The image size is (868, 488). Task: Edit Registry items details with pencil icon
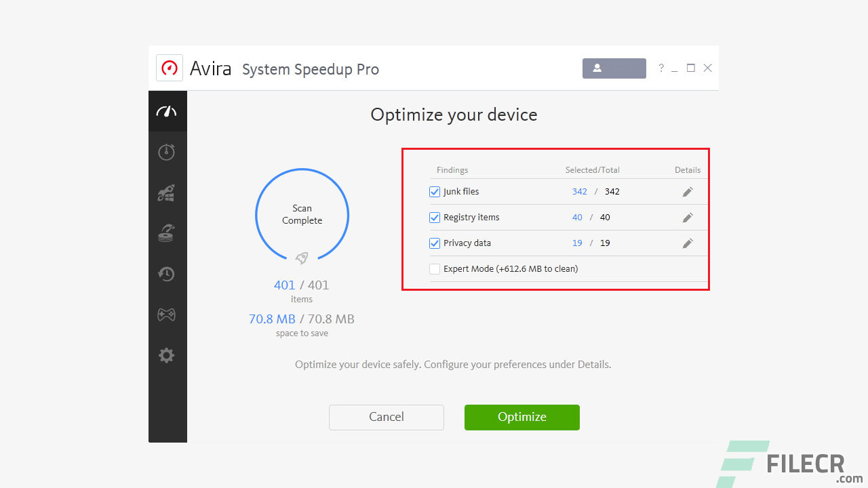click(x=688, y=218)
